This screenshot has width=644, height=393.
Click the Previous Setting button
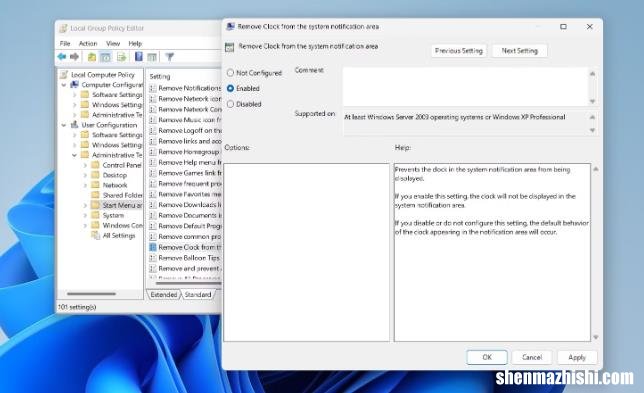(459, 51)
